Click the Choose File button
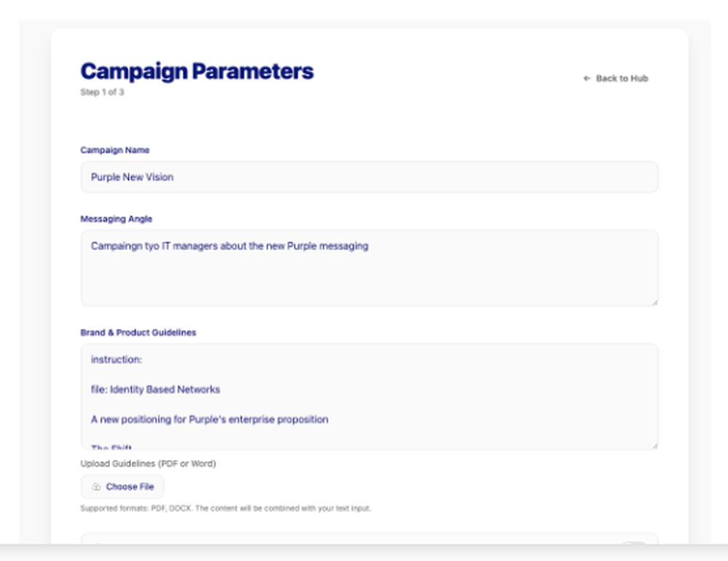 click(122, 487)
